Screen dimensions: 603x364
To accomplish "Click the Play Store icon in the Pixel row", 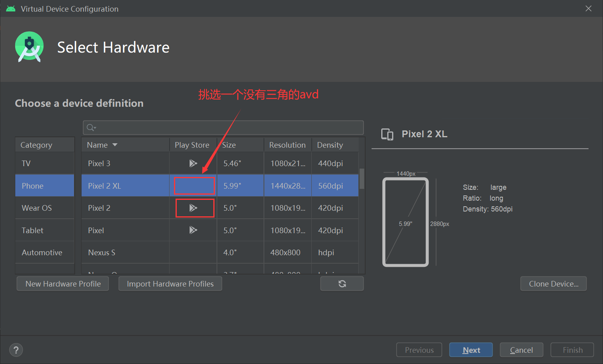I will [x=193, y=230].
